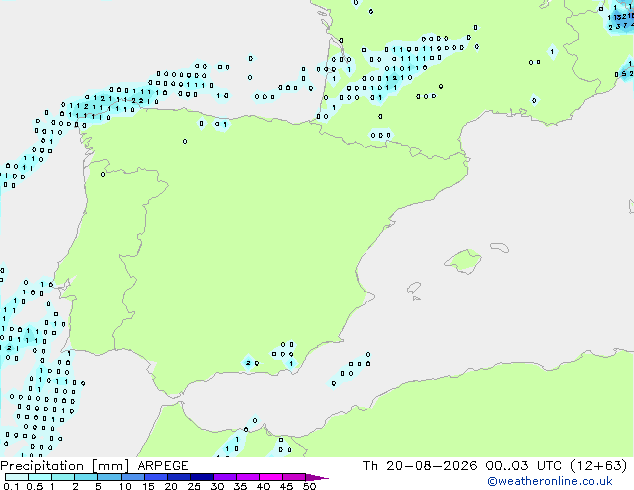Click Mallorca island on the map
The width and height of the screenshot is (634, 490).
tap(464, 261)
